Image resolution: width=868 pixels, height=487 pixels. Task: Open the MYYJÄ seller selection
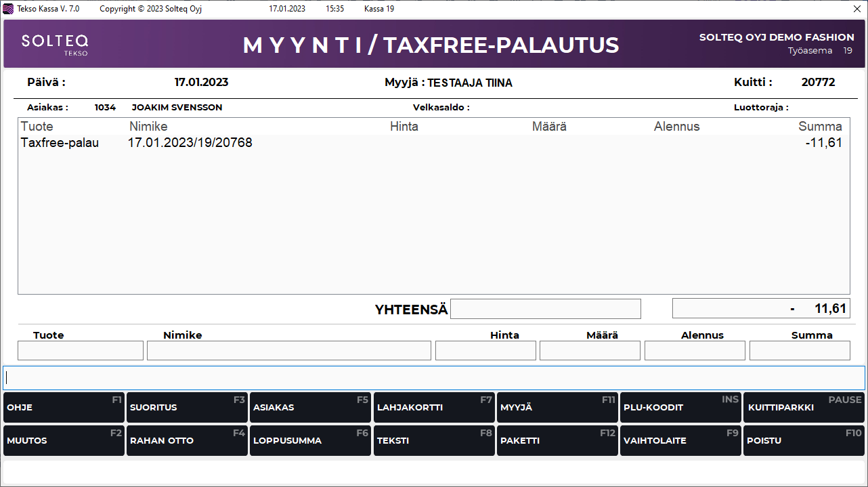tap(557, 407)
